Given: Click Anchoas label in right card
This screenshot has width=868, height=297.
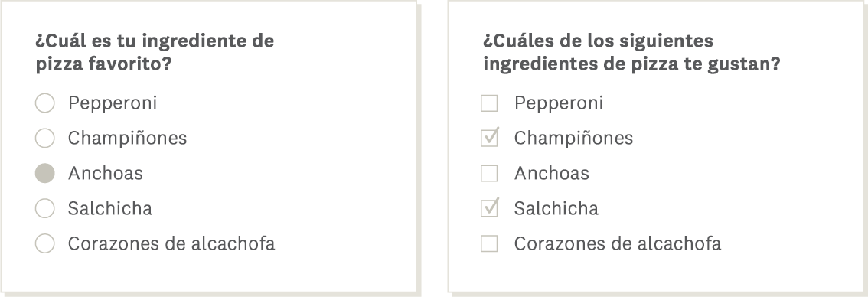Looking at the screenshot, I should coord(551,174).
